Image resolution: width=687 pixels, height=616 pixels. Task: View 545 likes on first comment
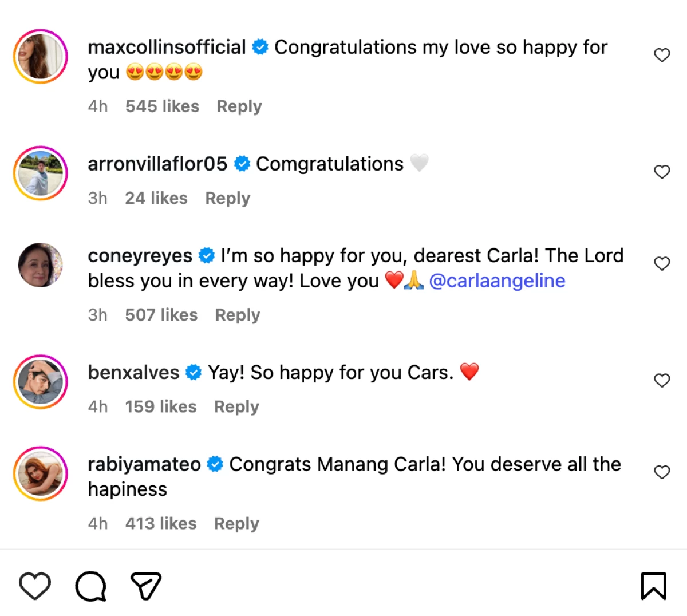(x=162, y=106)
